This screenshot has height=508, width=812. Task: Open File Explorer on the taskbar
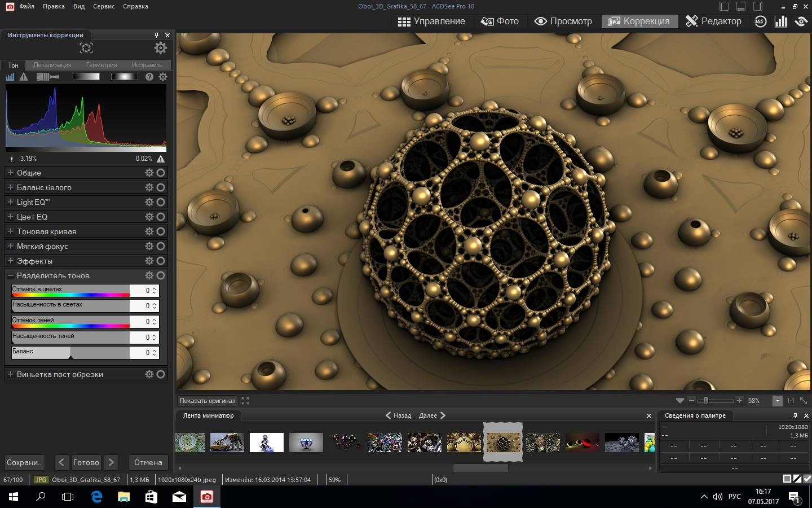(124, 497)
